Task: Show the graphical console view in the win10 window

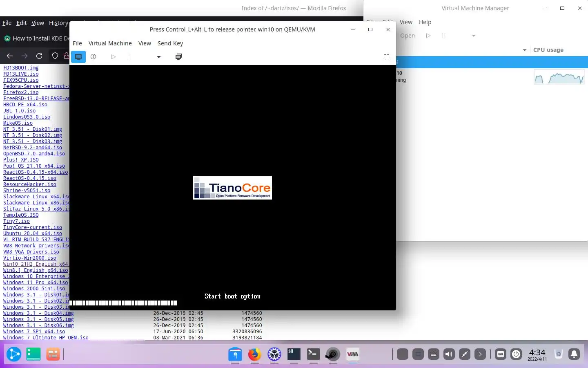Action: tap(78, 57)
